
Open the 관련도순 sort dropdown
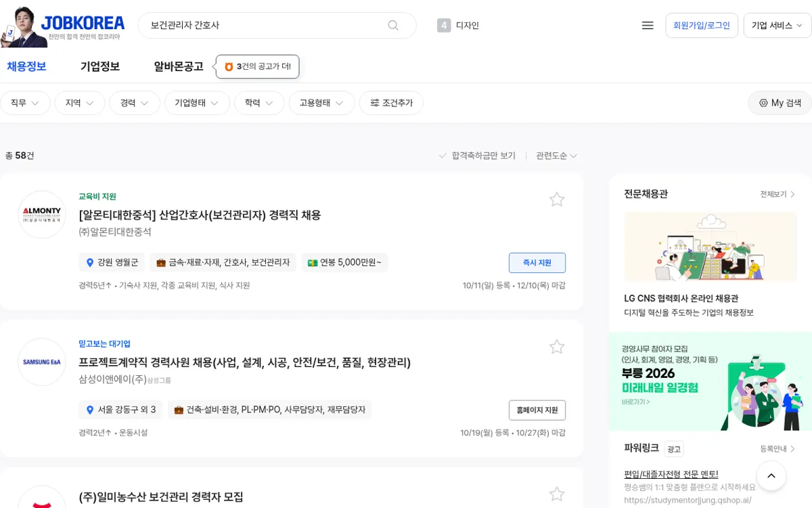[556, 156]
